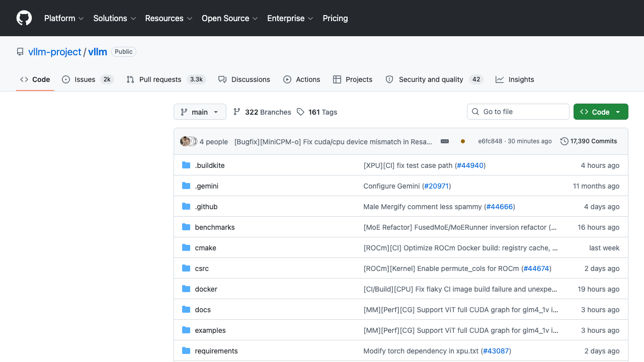Open pull request #20971 link

click(x=436, y=186)
